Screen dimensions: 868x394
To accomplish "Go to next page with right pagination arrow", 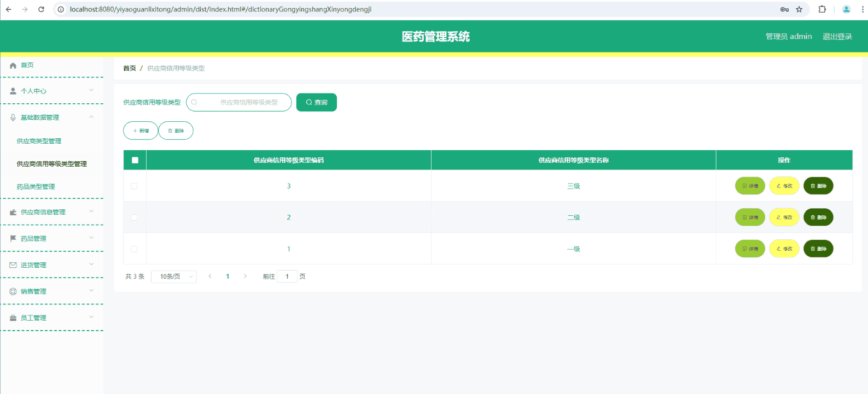I will pyautogui.click(x=245, y=277).
